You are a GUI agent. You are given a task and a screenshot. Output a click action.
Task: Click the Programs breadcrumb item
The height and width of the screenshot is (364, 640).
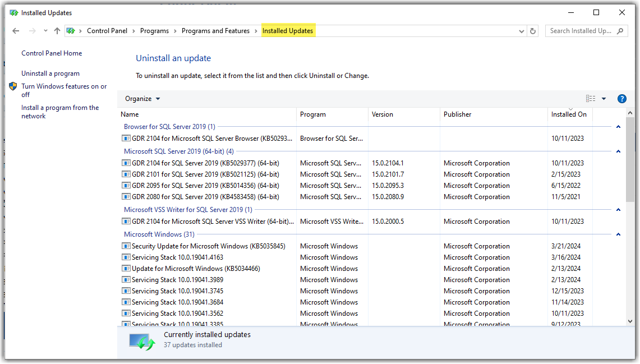coord(154,31)
